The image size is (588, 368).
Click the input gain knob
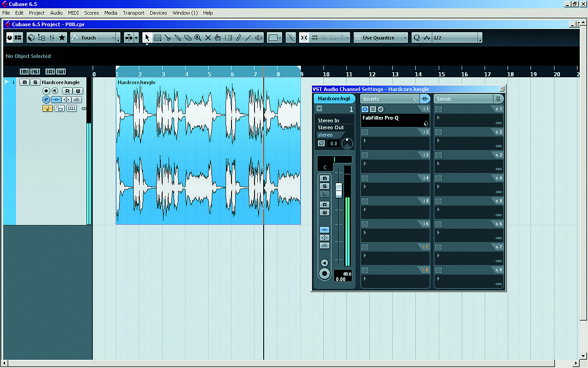(x=347, y=144)
